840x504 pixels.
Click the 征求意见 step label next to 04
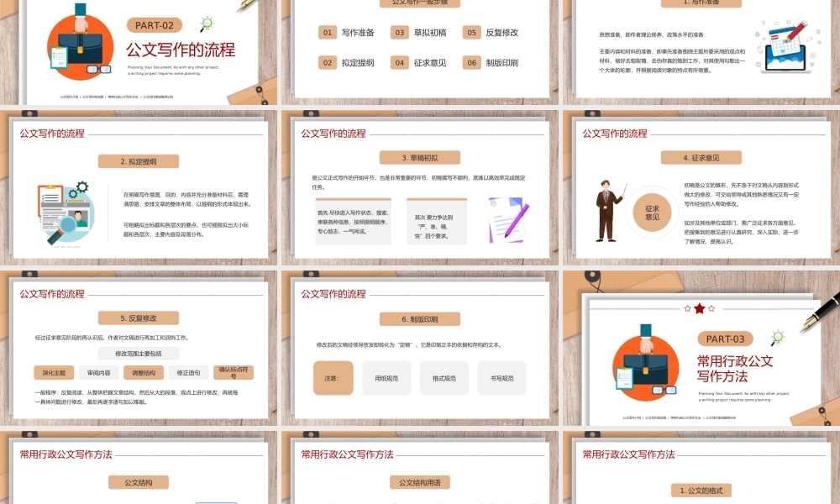[429, 63]
